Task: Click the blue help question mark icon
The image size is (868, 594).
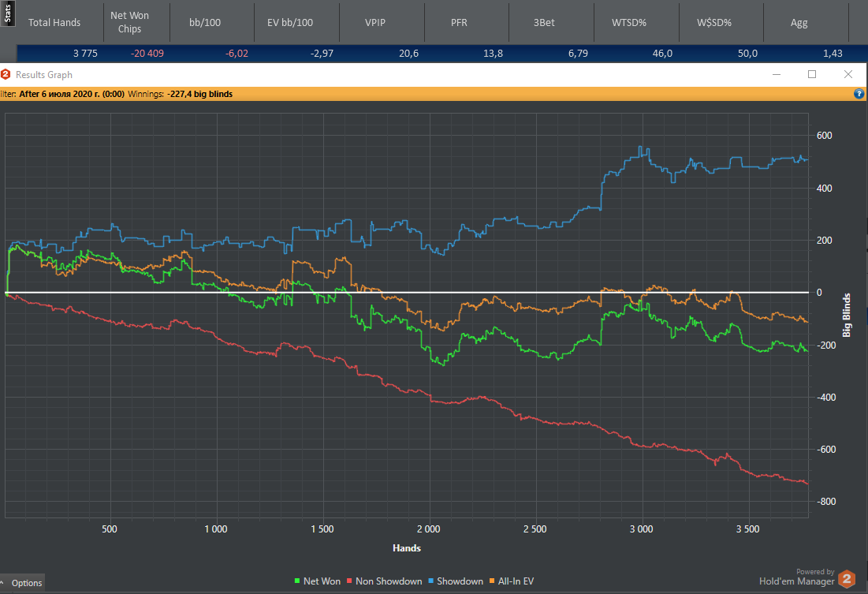Action: [859, 94]
